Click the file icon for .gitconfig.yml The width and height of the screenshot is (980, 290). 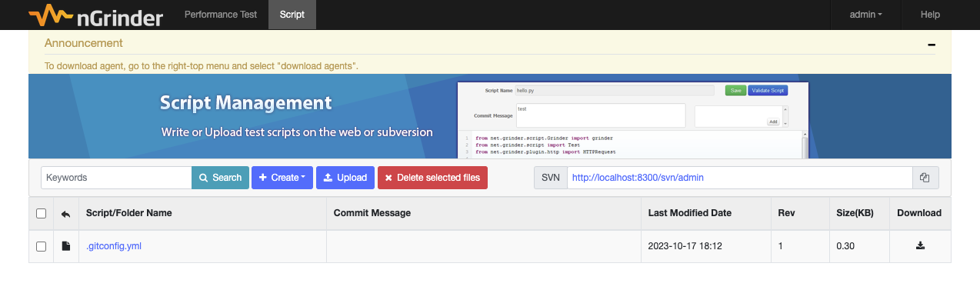point(66,246)
